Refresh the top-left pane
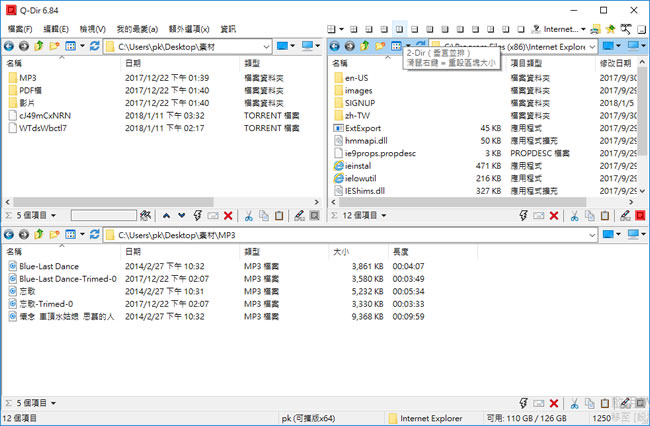 click(95, 46)
